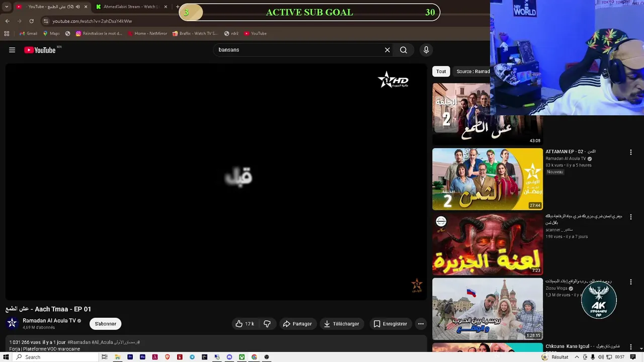Image resolution: width=644 pixels, height=362 pixels.
Task: Go to the YouTube home logo
Action: click(x=40, y=50)
